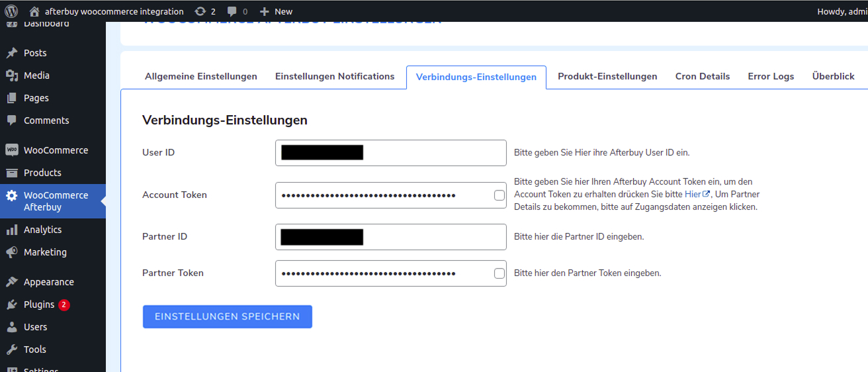Click the Comments bubble icon in sidebar
Image resolution: width=868 pixels, height=372 pixels.
[x=12, y=120]
